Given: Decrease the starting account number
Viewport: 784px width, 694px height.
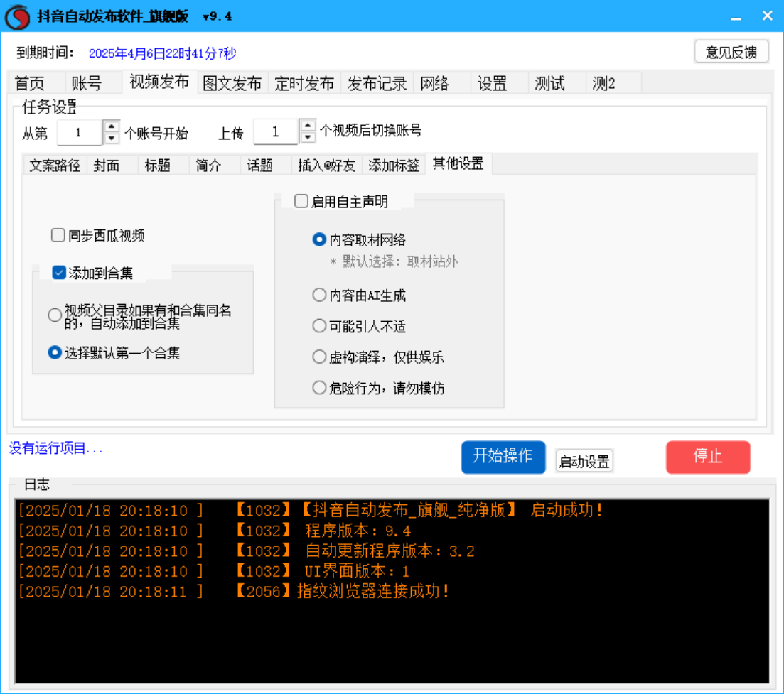Looking at the screenshot, I should click(112, 139).
